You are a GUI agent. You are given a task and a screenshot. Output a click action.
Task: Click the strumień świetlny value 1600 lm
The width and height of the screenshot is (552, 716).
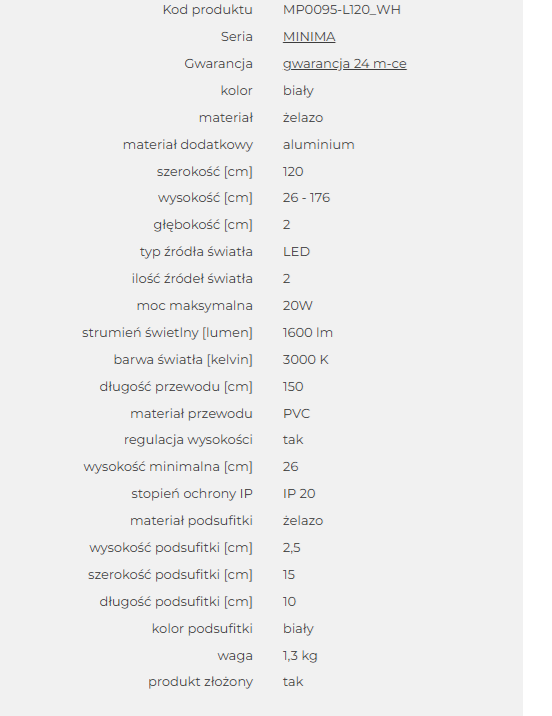(x=308, y=332)
